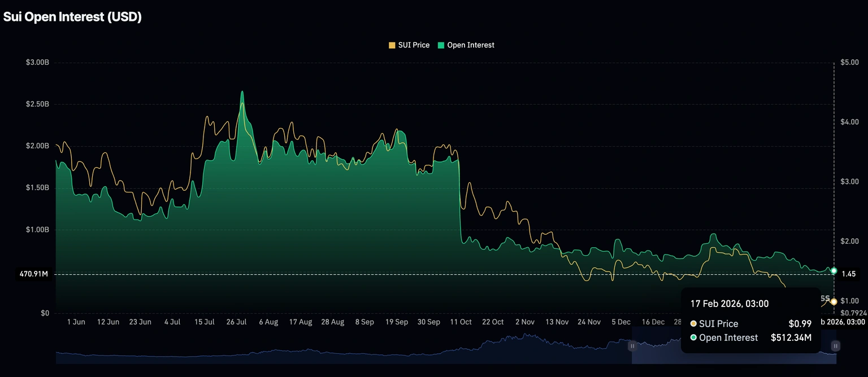Click the green Open Interest crosshair marker dot
This screenshot has height=377, width=868.
click(x=834, y=271)
